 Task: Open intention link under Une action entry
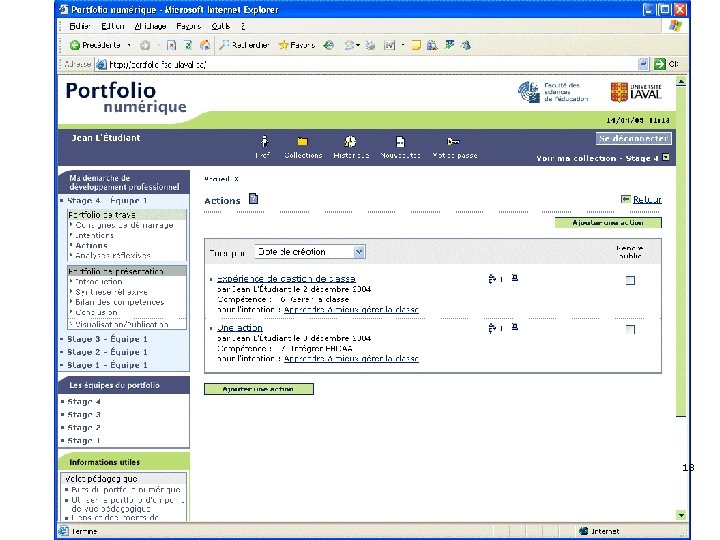(351, 359)
